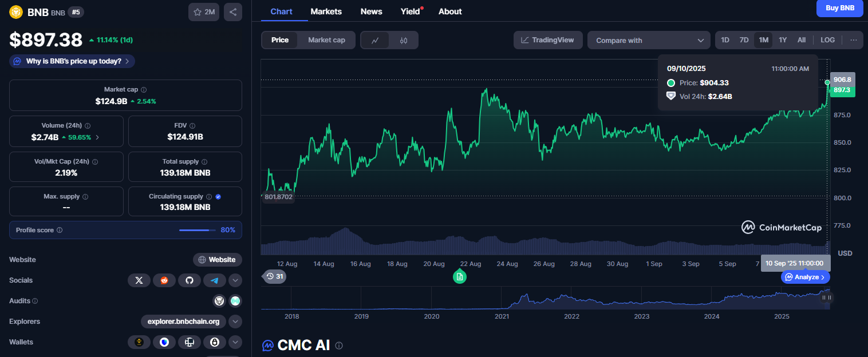Viewport: 868px width, 357px height.
Task: Expand more Explorers options
Action: click(x=235, y=322)
